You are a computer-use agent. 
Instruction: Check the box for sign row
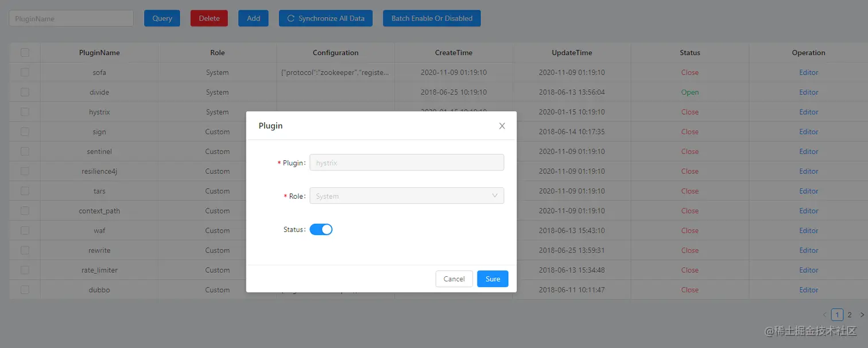coord(25,132)
